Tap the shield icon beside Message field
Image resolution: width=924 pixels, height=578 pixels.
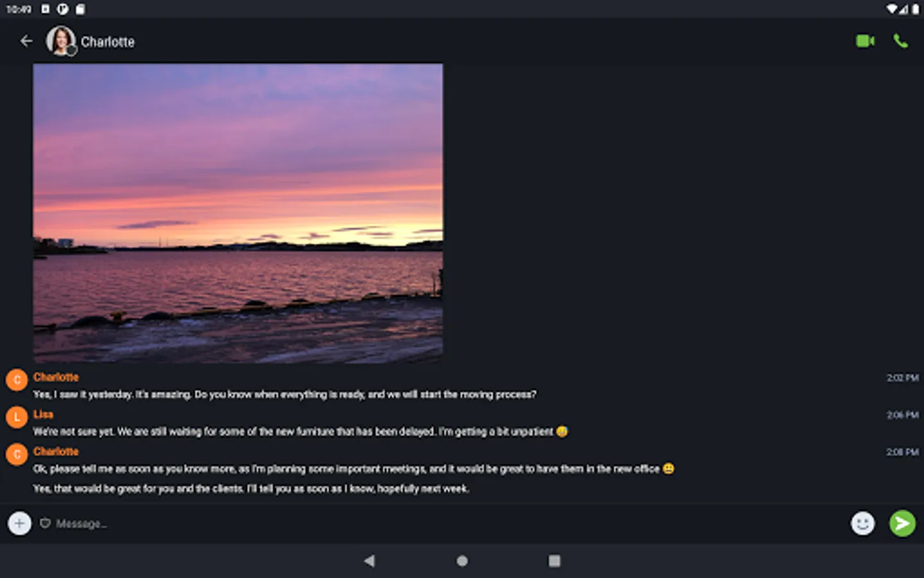point(45,523)
